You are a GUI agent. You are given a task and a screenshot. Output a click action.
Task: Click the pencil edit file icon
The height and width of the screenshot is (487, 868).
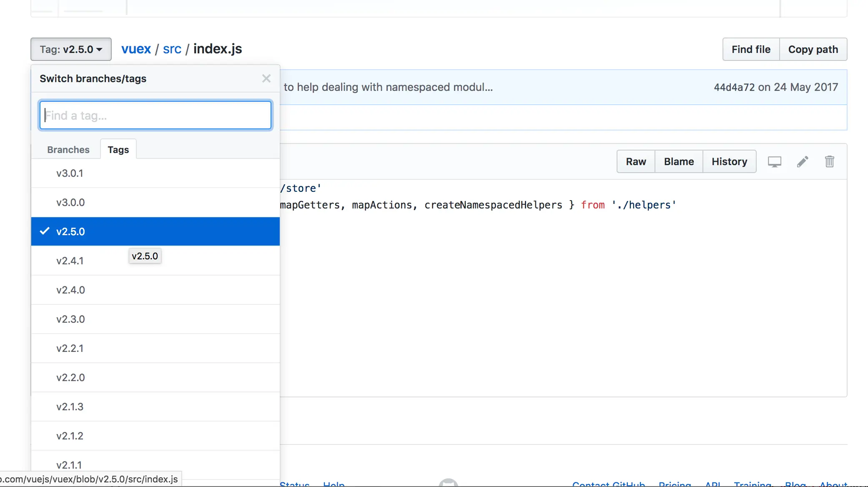click(802, 162)
